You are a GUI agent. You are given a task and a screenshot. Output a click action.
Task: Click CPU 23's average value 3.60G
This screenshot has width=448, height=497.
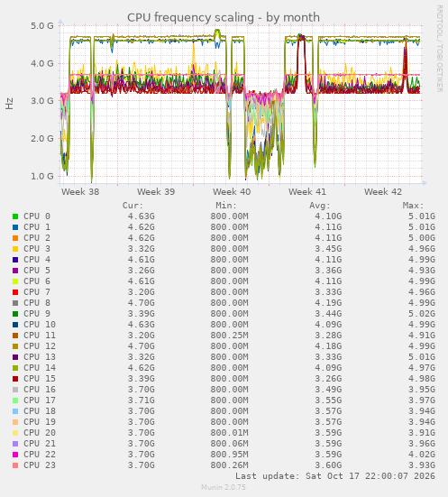pos(328,465)
